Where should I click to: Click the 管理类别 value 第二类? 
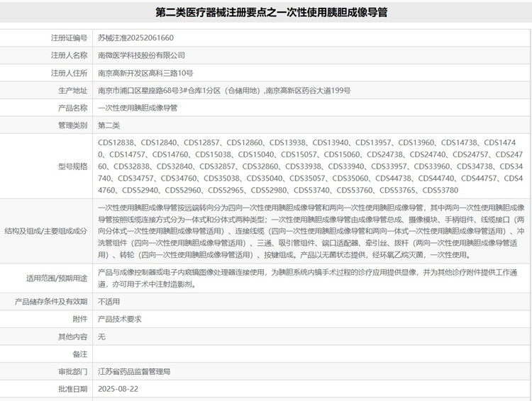[109, 125]
